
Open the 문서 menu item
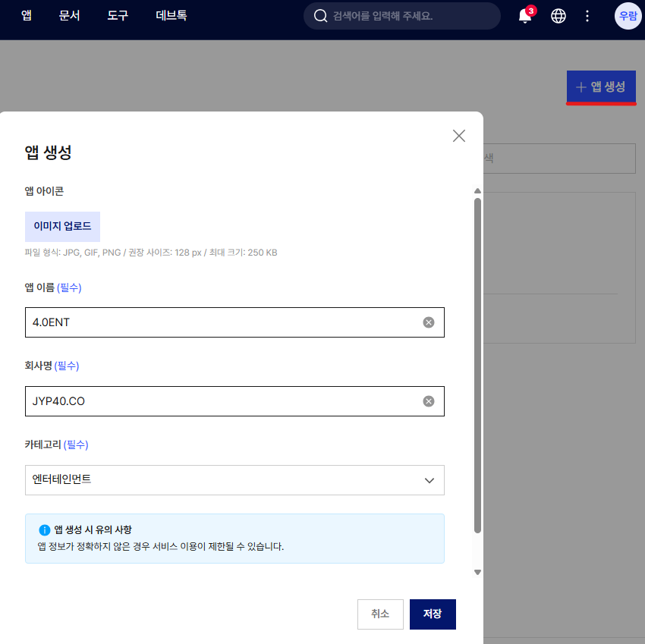click(x=69, y=16)
